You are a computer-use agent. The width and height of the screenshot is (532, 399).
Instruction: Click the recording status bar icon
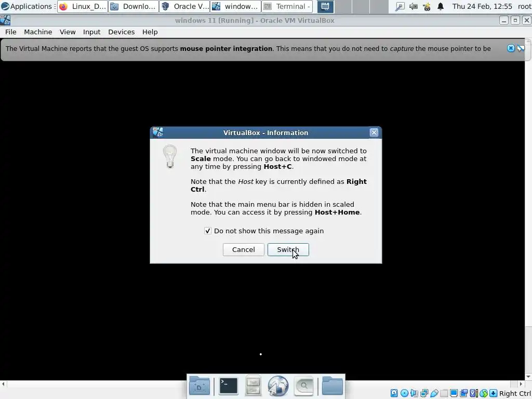click(x=463, y=393)
